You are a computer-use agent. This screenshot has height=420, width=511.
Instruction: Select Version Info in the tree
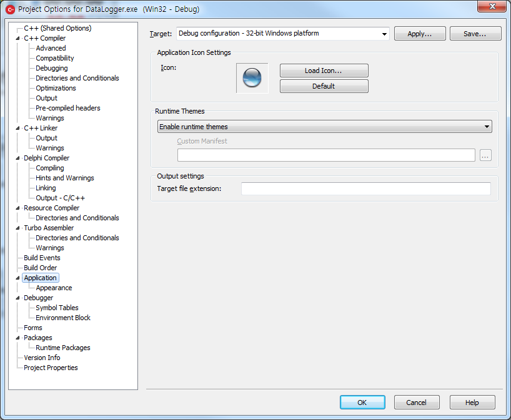tap(42, 358)
